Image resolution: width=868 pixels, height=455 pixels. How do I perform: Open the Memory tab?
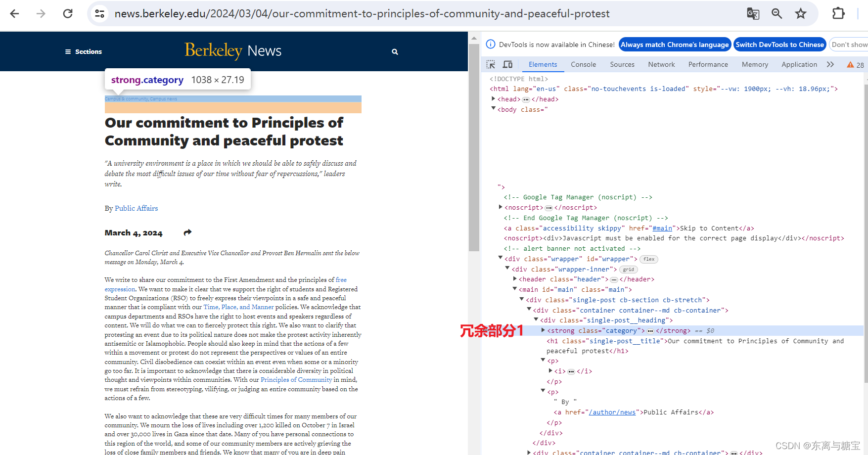pos(755,64)
